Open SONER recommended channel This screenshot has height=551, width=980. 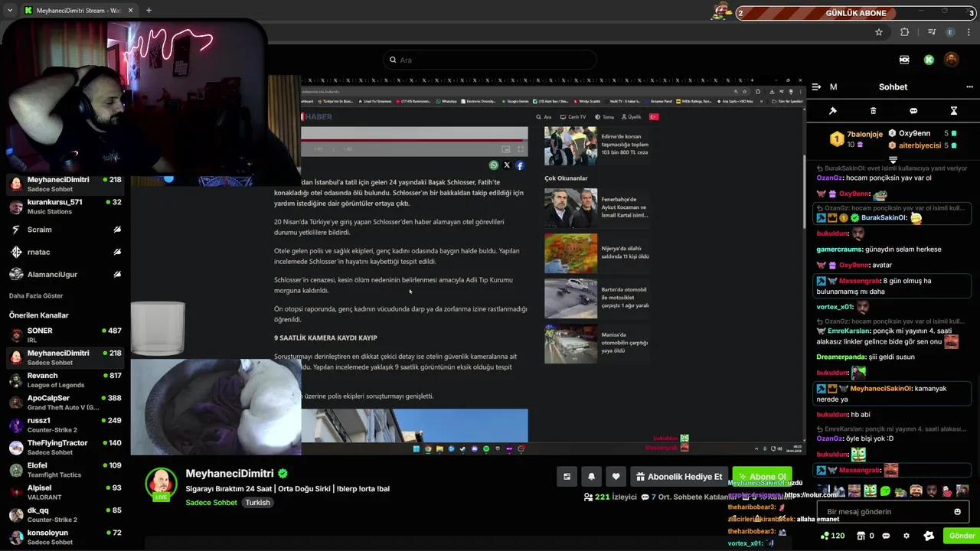pyautogui.click(x=65, y=335)
